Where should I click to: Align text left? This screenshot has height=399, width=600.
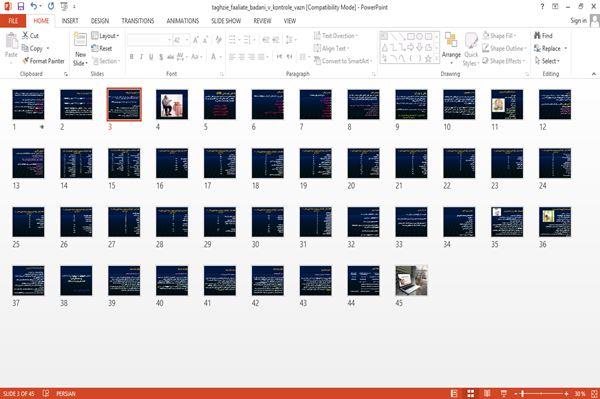point(232,57)
